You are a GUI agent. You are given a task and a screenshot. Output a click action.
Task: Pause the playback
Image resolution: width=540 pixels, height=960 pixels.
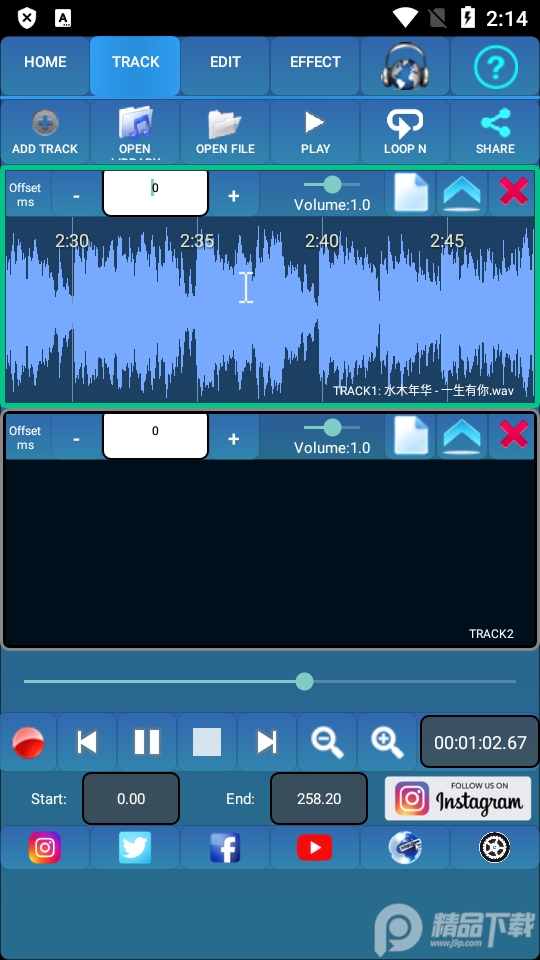click(x=147, y=741)
